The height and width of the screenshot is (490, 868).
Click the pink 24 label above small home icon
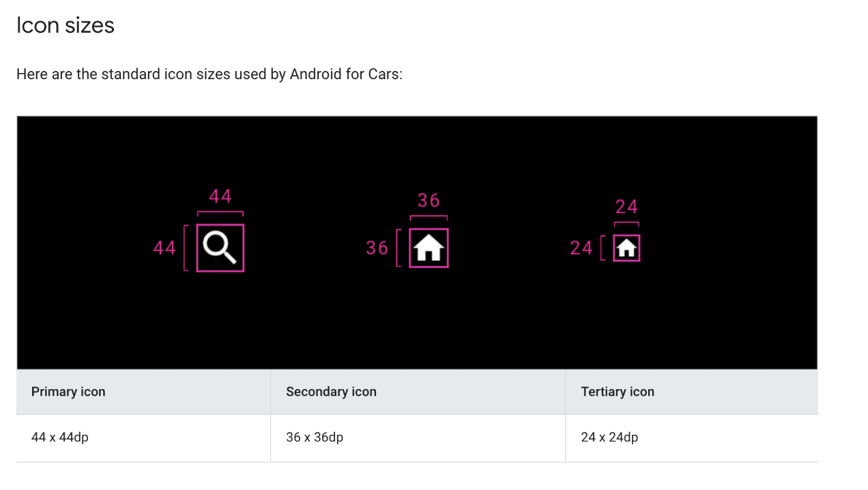pyautogui.click(x=626, y=207)
